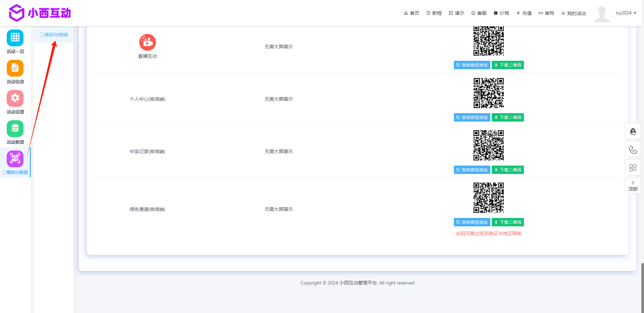Select the 二维码与链接 submenu tab

coord(54,35)
